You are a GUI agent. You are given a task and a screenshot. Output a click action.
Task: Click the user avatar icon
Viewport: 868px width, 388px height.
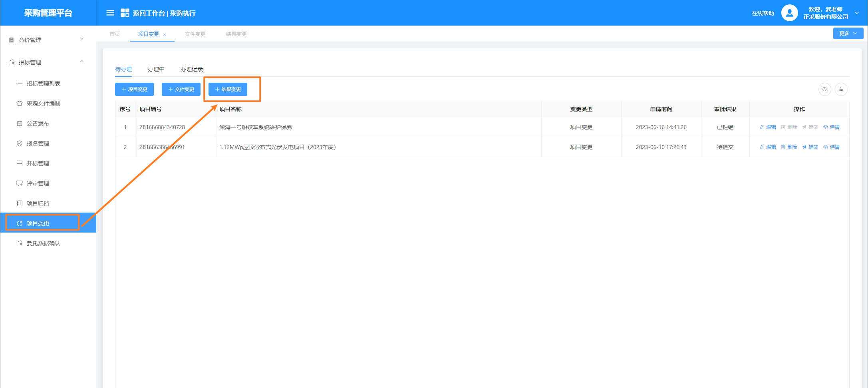coord(789,13)
